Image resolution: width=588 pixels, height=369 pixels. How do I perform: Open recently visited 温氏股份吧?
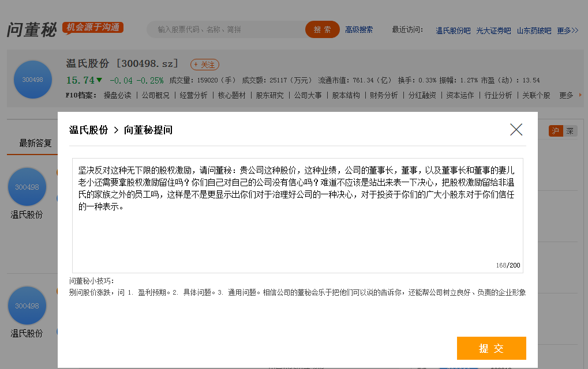[x=453, y=31]
